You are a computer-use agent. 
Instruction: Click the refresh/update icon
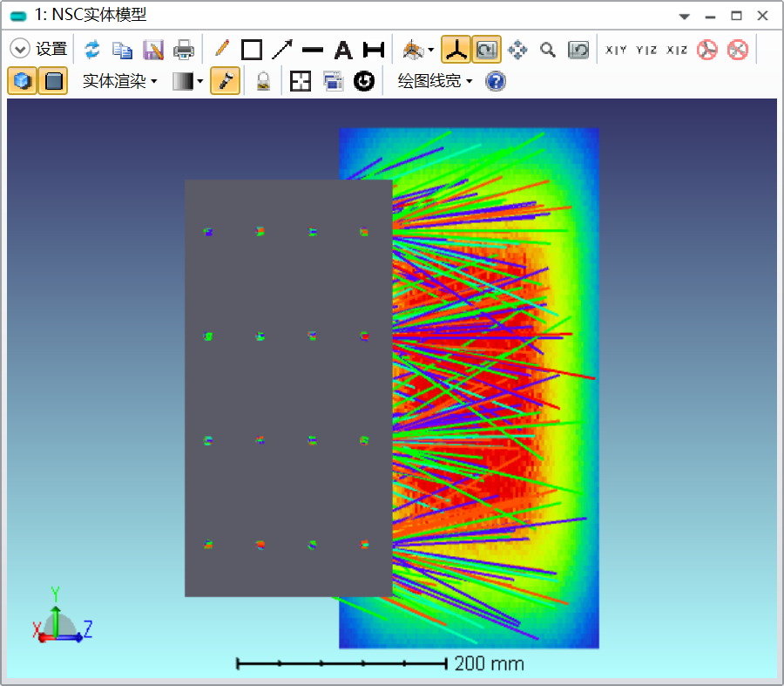[92, 50]
